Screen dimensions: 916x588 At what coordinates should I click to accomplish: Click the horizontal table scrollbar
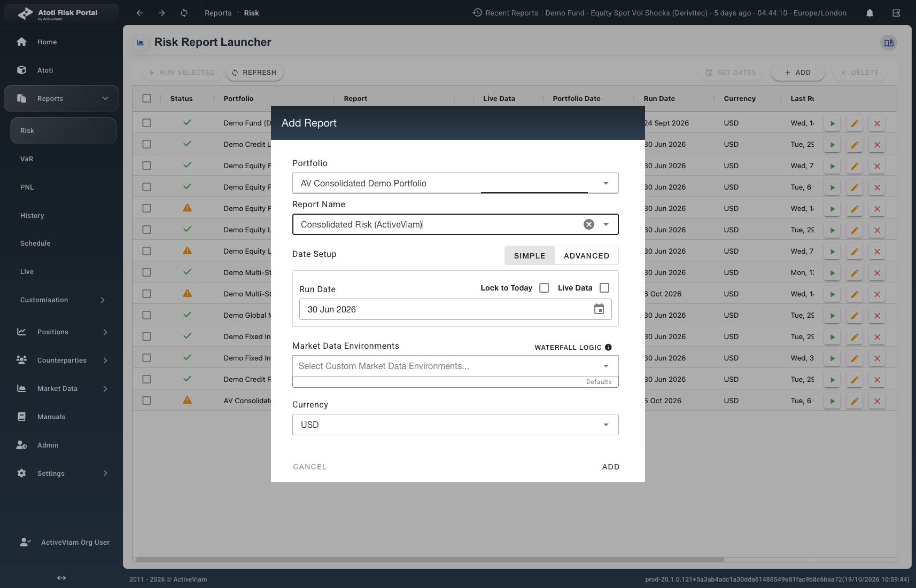[430, 560]
